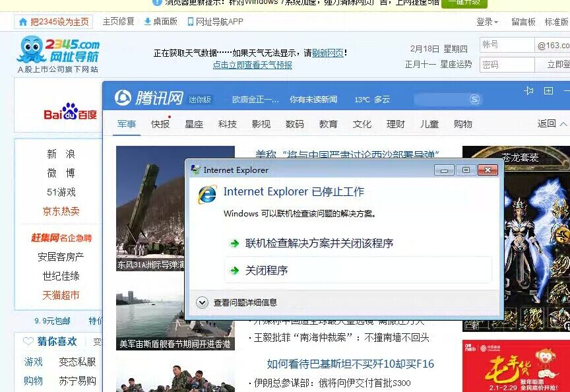Viewport: 570px width, 392px height.
Task: Open the 理财 tab
Action: [x=396, y=124]
